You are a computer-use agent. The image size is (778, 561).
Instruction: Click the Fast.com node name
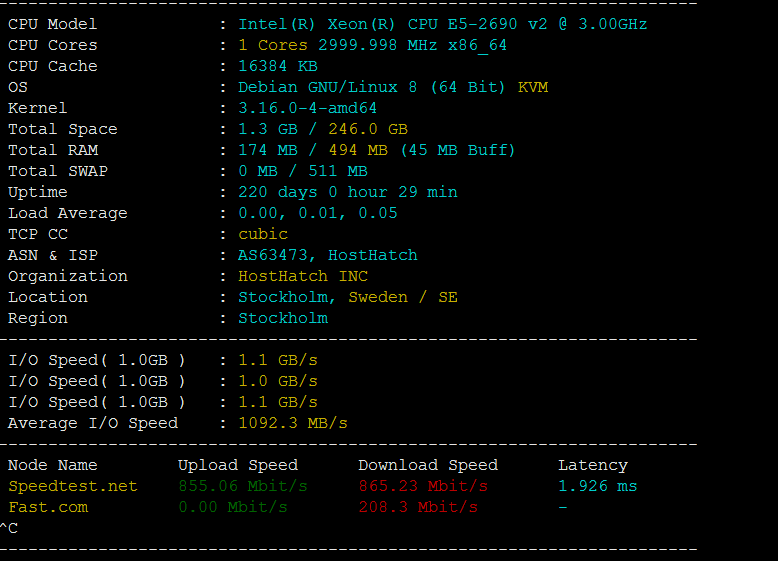pyautogui.click(x=47, y=507)
